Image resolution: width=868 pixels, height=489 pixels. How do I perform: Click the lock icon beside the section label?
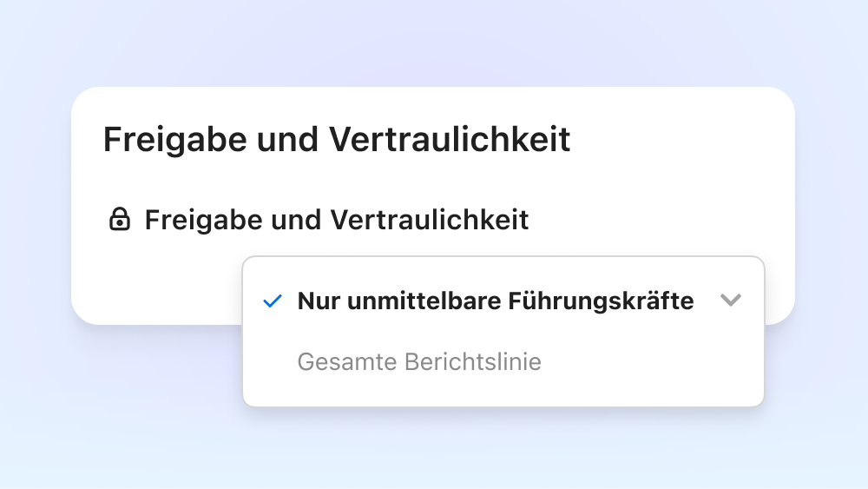[120, 219]
